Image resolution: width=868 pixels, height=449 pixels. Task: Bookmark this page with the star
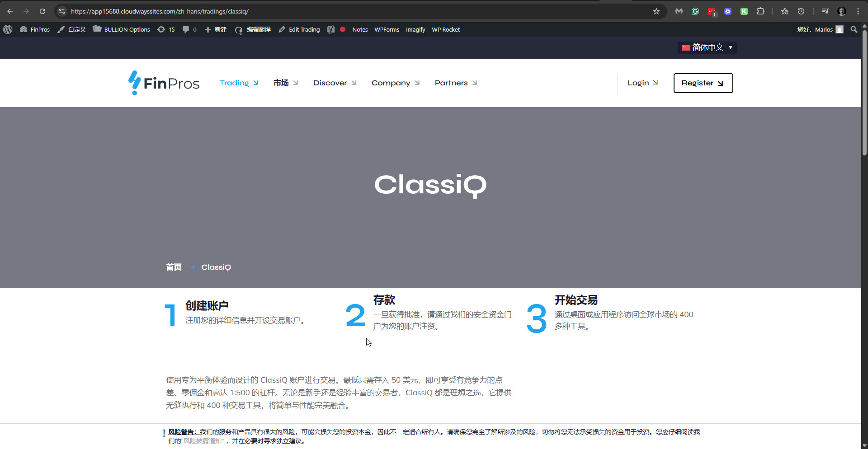click(656, 11)
